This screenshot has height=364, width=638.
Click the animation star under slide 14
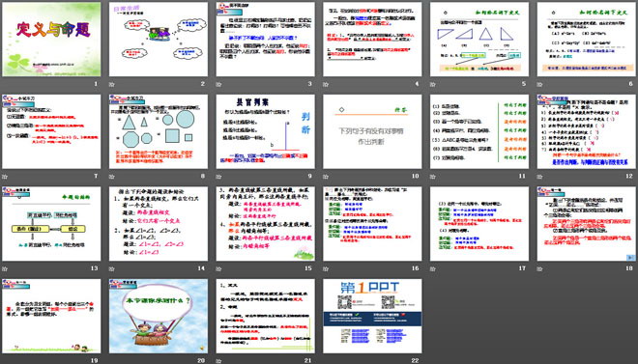(112, 268)
